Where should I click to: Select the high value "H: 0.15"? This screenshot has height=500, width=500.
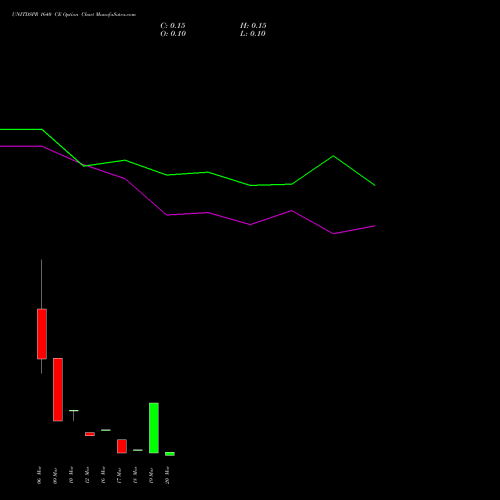click(253, 26)
